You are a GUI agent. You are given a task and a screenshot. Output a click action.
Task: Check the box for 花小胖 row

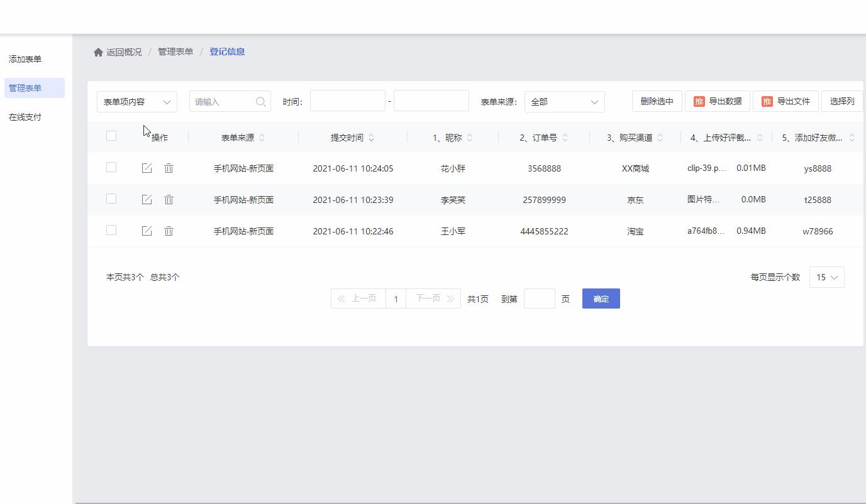(111, 167)
